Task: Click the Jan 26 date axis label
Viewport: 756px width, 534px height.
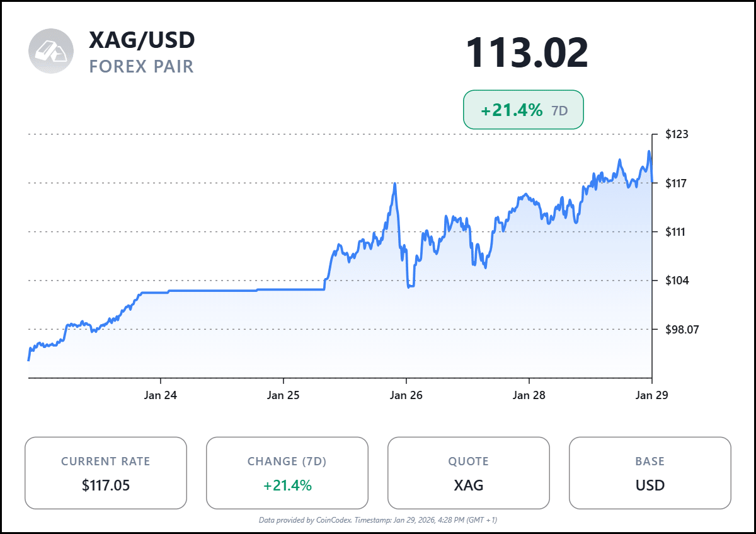Action: 406,395
